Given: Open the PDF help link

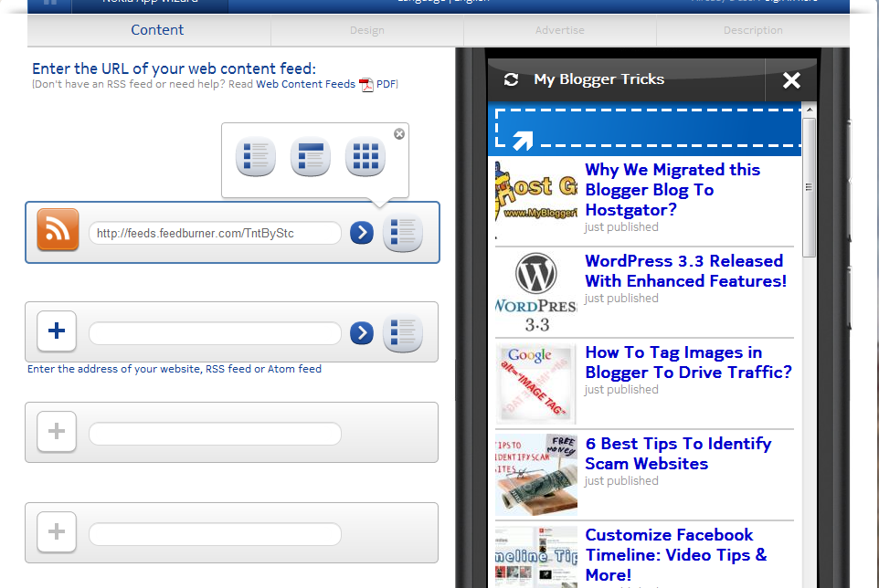Looking at the screenshot, I should 387,84.
